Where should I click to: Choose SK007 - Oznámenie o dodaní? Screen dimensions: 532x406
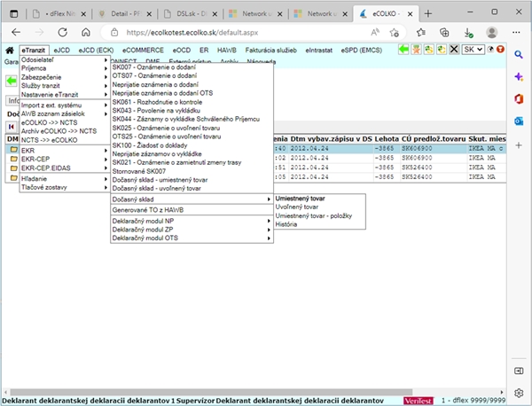[x=153, y=67]
